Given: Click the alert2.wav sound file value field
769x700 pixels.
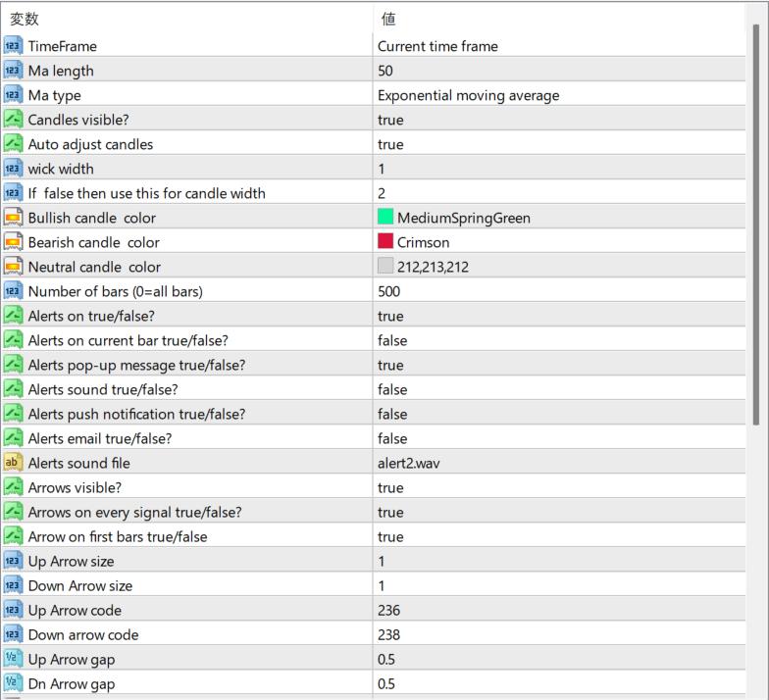Looking at the screenshot, I should tap(410, 463).
